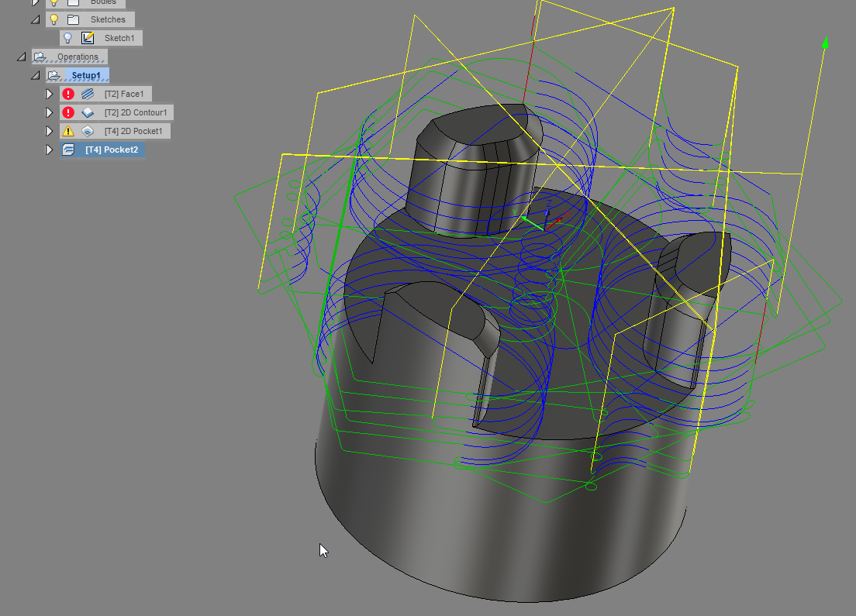This screenshot has height=616, width=856.
Task: Toggle the Sketches visibility light bulb
Action: point(53,19)
